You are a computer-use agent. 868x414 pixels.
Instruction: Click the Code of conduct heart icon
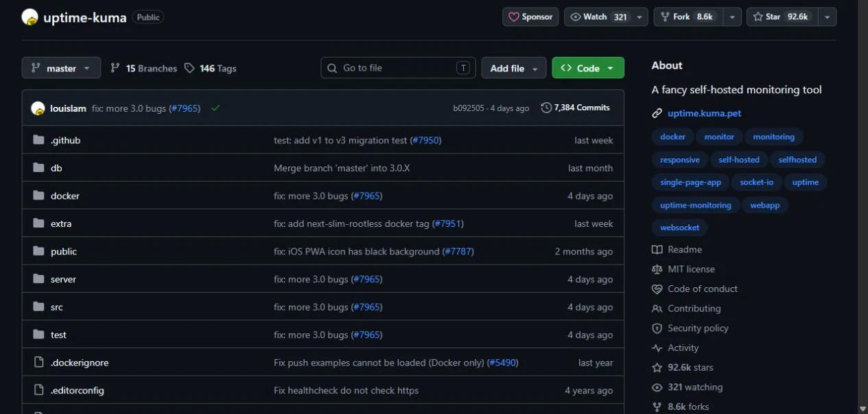click(657, 289)
